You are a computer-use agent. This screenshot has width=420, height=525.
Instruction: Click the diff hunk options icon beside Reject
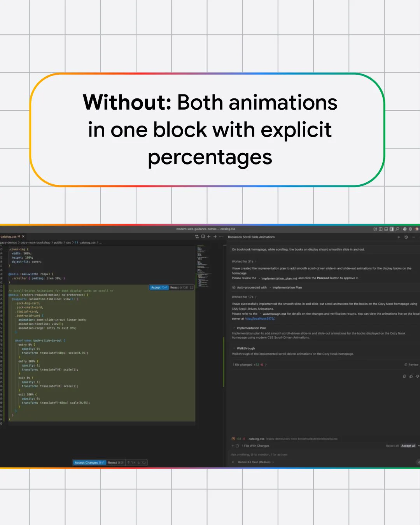(191, 287)
